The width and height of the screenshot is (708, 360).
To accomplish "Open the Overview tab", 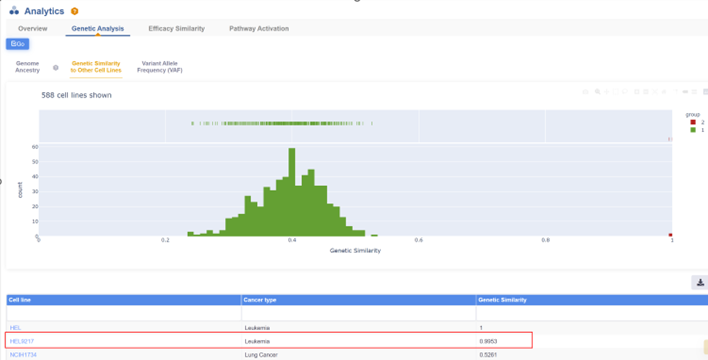I will point(33,28).
